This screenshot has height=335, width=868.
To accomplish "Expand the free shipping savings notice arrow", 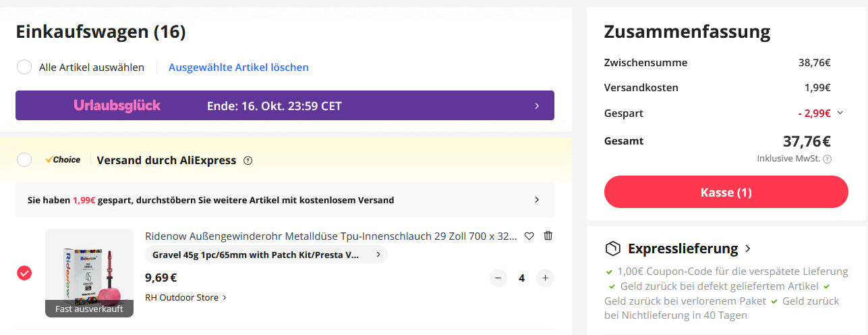I will tap(537, 200).
